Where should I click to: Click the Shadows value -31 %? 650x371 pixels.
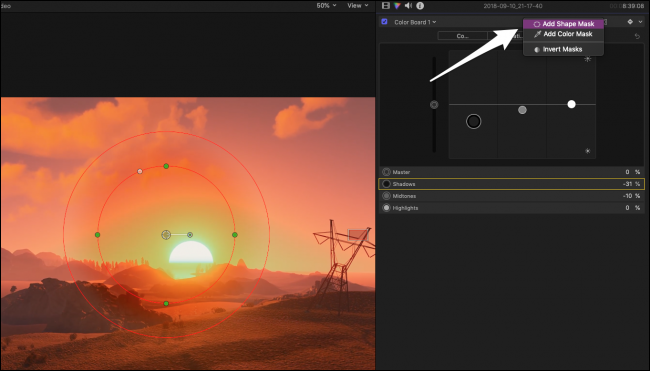[x=631, y=184]
